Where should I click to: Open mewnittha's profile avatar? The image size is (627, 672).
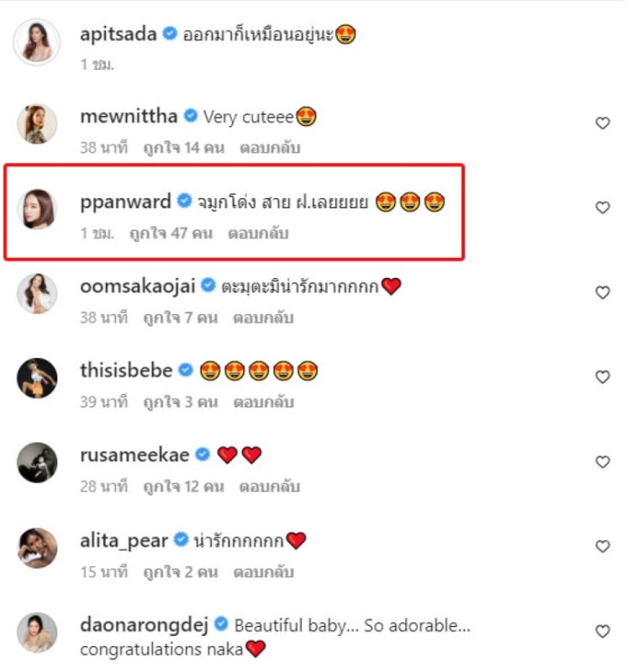pyautogui.click(x=37, y=124)
